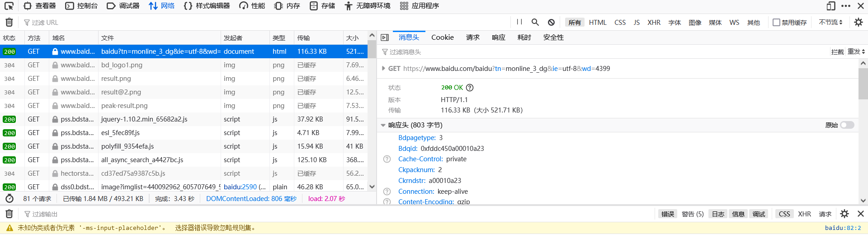Toggle responsive design mode icon
The image size is (868, 248).
[830, 6]
